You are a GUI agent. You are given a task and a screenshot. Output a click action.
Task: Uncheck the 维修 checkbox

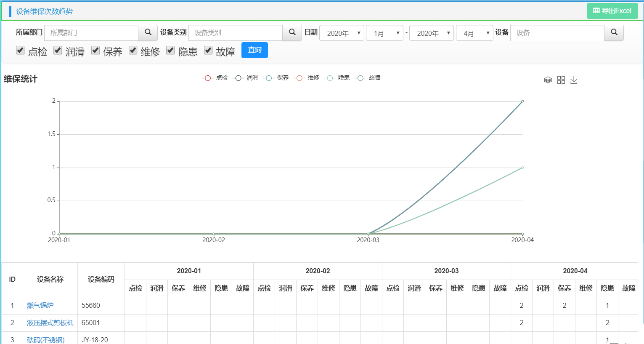pos(133,51)
